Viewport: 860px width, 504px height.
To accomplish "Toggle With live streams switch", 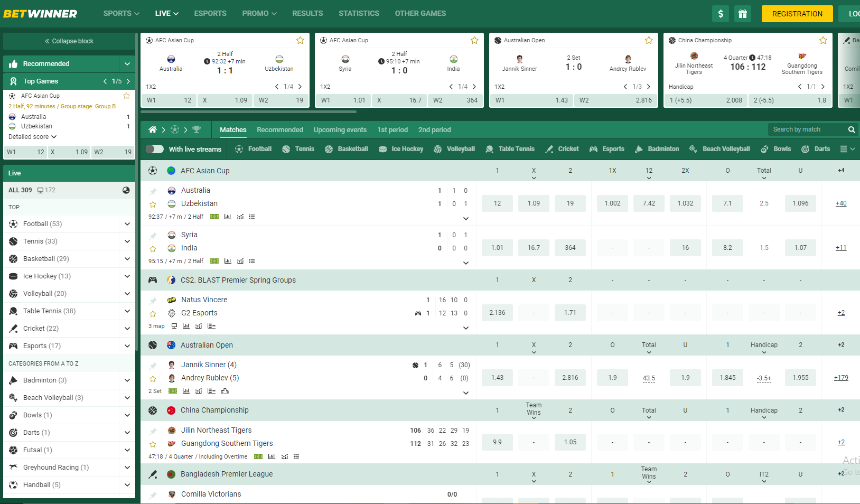I will point(154,149).
